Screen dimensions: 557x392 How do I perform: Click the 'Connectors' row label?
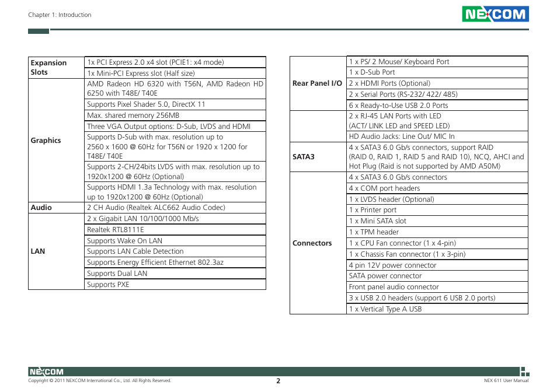coord(318,243)
